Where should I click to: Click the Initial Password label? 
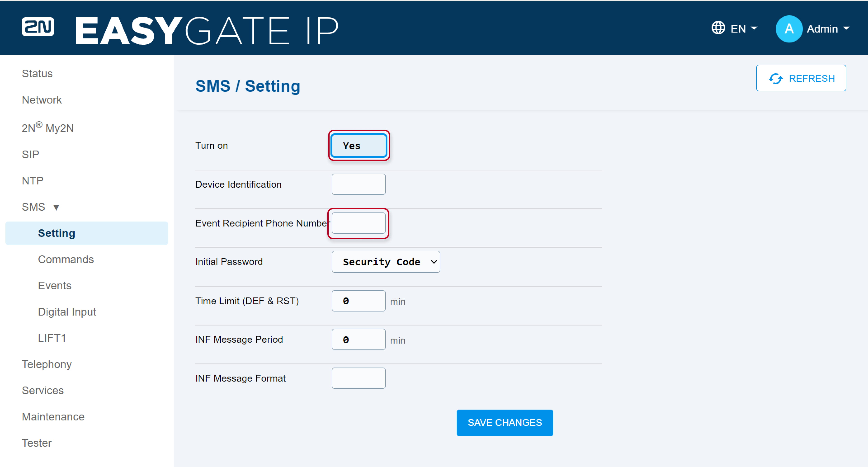coord(229,262)
